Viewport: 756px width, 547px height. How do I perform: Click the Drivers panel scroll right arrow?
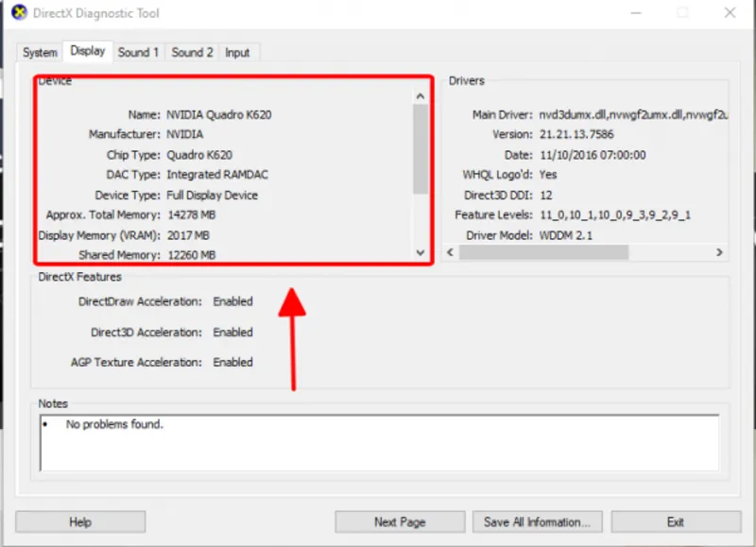tap(719, 252)
